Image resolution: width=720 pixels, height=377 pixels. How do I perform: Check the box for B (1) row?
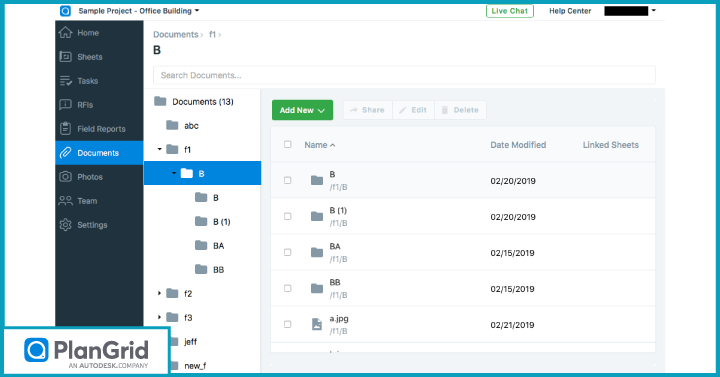[287, 216]
